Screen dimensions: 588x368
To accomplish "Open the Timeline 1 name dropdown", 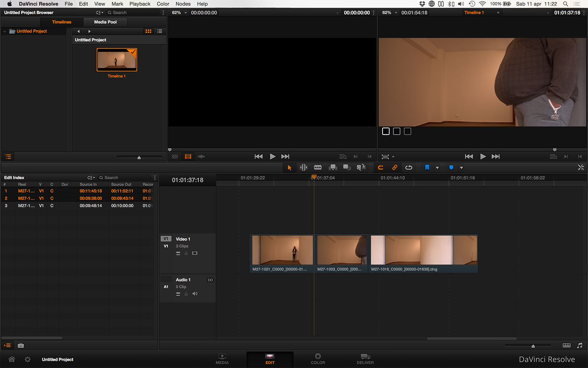I will [x=498, y=13].
